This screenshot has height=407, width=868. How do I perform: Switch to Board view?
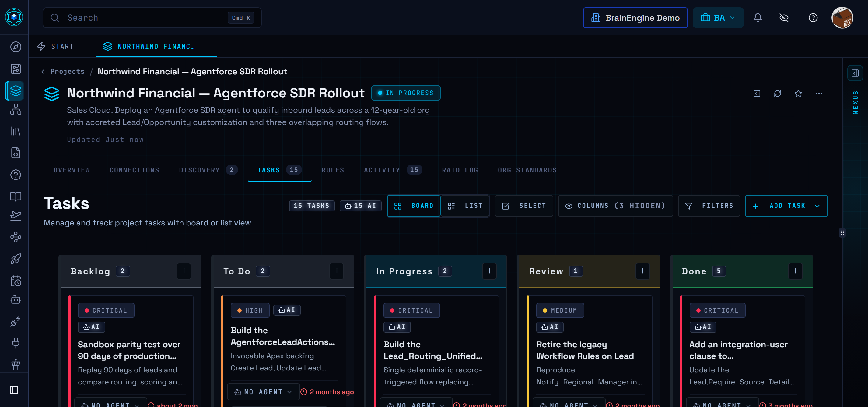[413, 206]
